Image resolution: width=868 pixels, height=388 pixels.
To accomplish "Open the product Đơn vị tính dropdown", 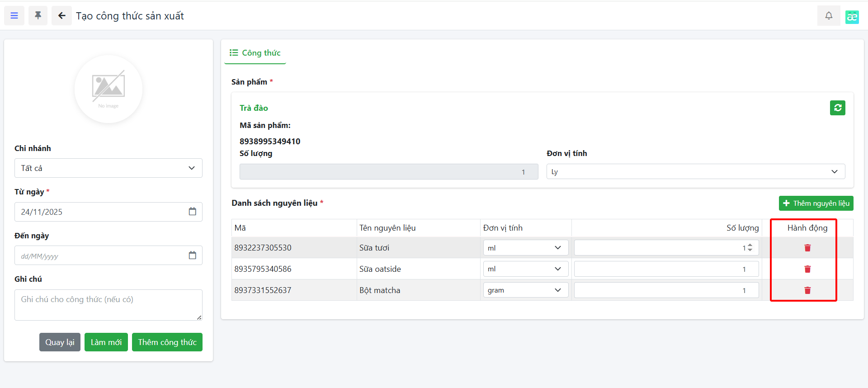I will 695,172.
